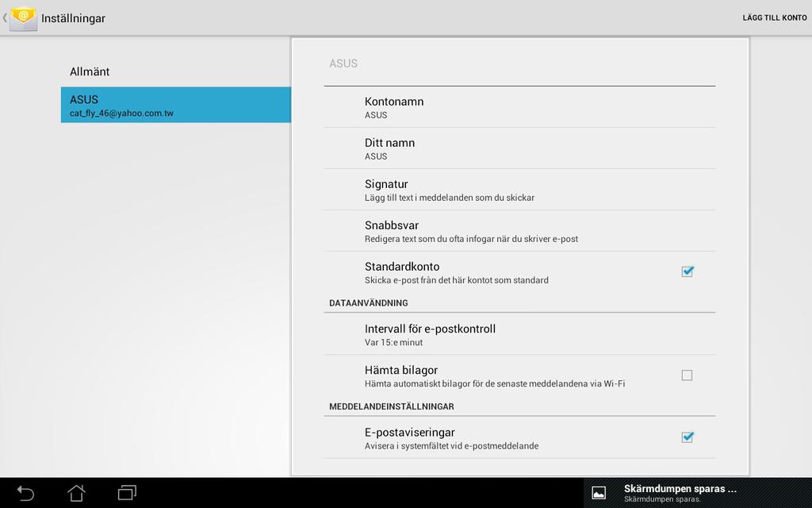Tap the Email app envelope icon
Image resolution: width=812 pixels, height=508 pixels.
coord(23,18)
